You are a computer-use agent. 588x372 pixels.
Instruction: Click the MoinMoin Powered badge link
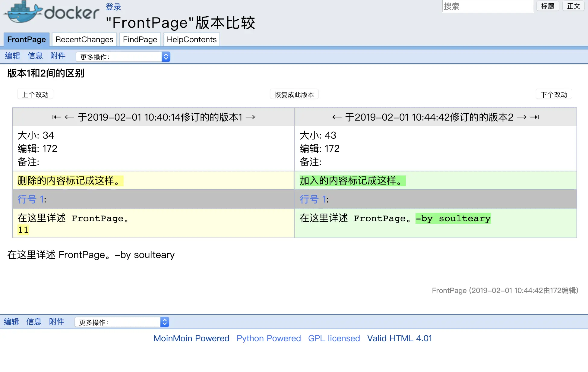[x=191, y=338]
